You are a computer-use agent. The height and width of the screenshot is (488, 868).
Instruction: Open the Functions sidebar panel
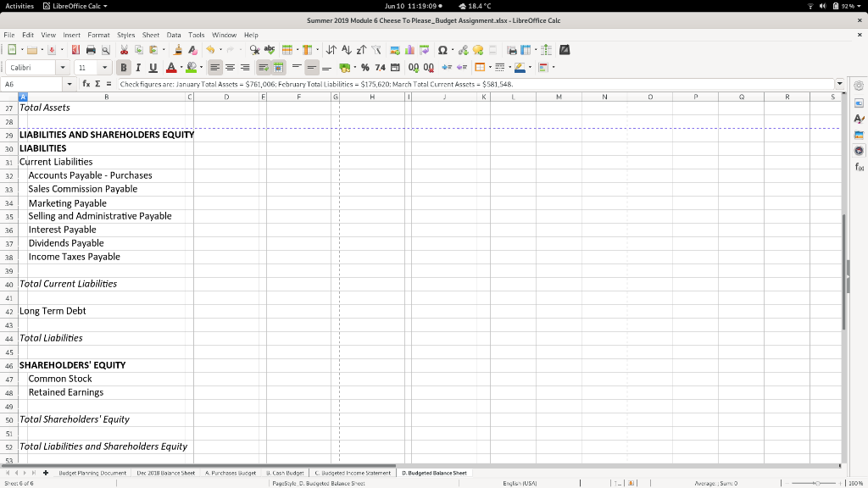pos(858,164)
